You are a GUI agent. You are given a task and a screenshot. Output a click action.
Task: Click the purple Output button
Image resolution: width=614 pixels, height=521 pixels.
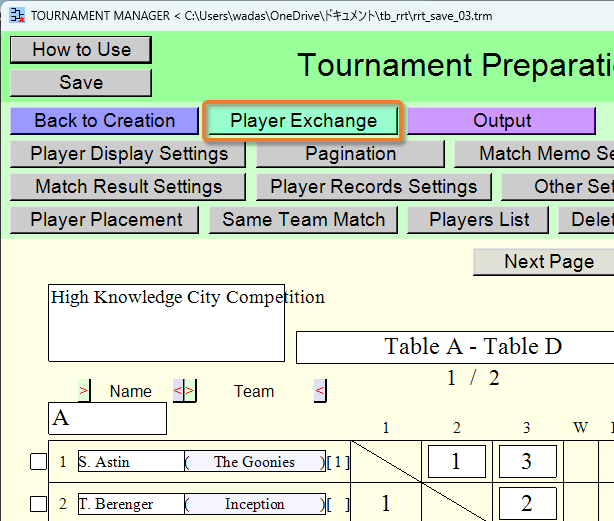(x=502, y=121)
